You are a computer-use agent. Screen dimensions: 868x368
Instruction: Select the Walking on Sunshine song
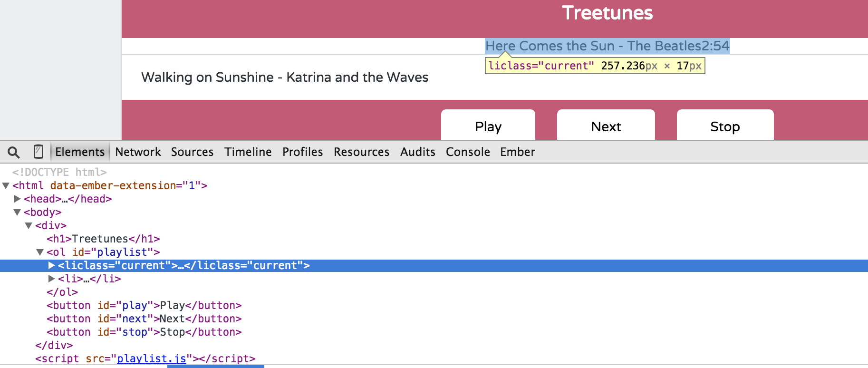(284, 77)
